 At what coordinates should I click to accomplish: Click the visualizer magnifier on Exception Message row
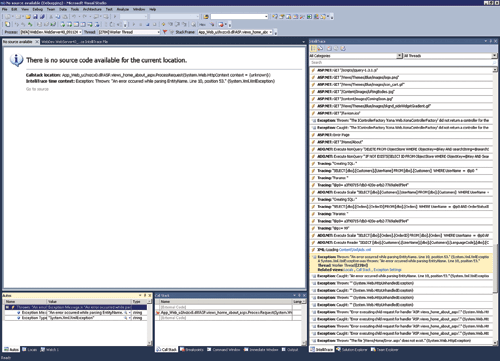click(x=126, y=313)
